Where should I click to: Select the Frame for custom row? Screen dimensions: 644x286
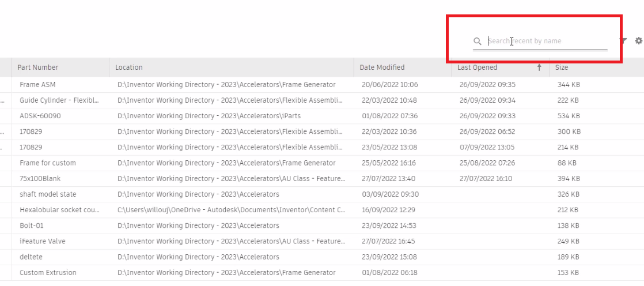click(322, 163)
